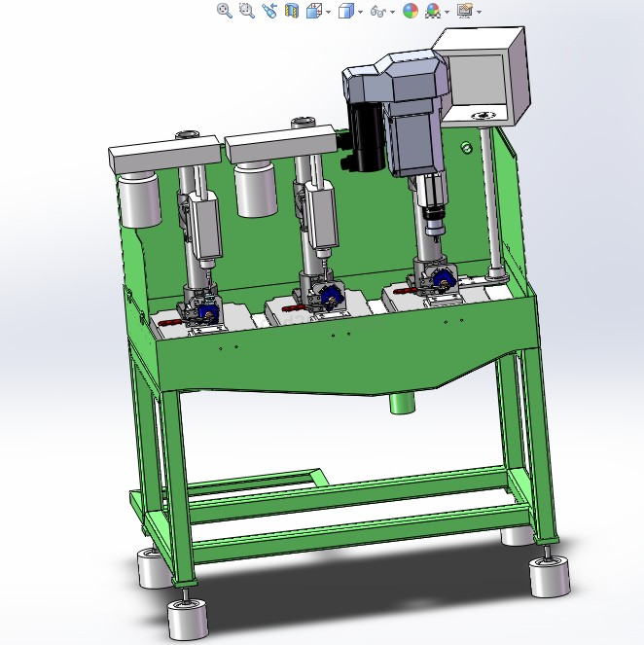
Task: Click the View Orientation cube icon
Action: point(314,11)
